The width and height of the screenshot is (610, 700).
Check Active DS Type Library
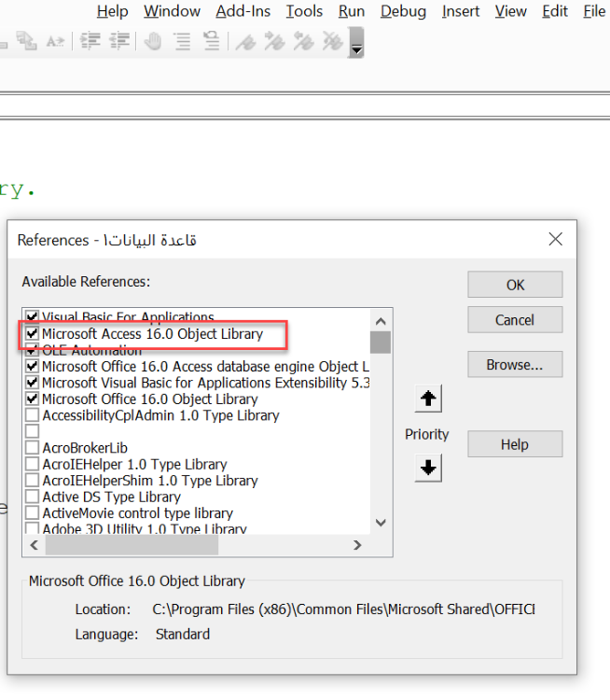coord(32,497)
